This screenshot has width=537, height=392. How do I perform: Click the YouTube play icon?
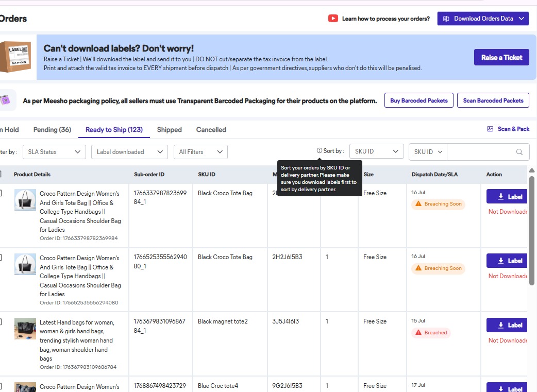(333, 19)
